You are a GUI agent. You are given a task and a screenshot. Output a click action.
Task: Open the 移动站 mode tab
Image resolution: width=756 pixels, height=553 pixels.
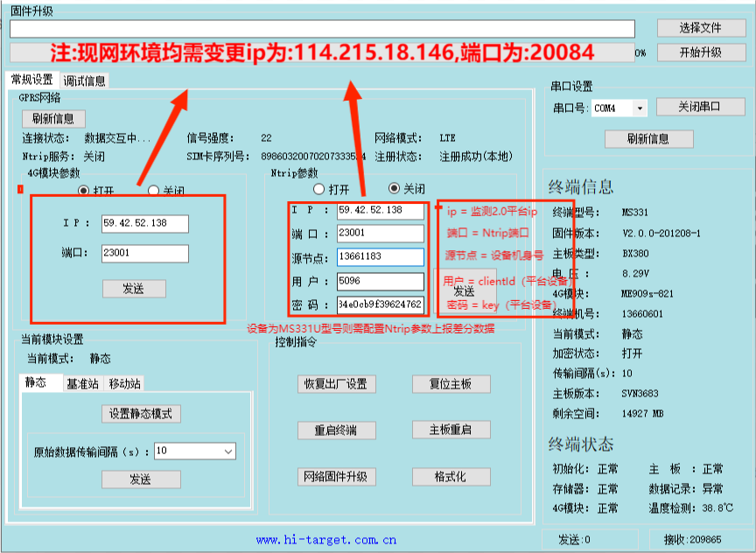tap(125, 383)
